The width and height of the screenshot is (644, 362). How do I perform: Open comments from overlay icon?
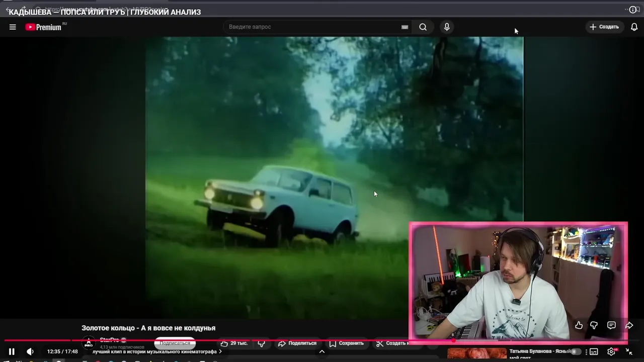pos(611,325)
